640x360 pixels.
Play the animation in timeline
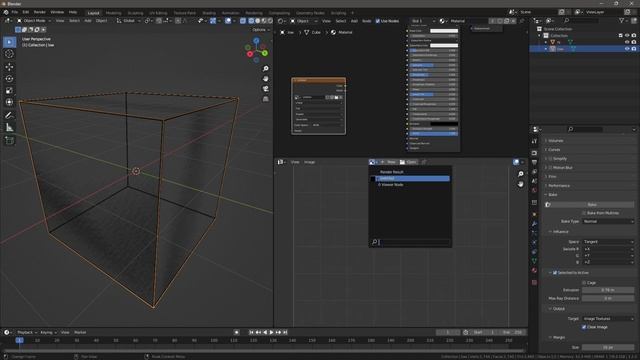pos(271,332)
